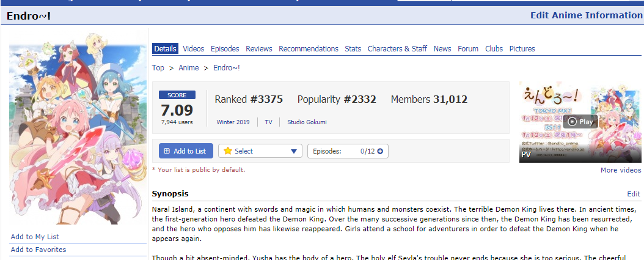Image resolution: width=644 pixels, height=260 pixels.
Task: Click Add to My List sidebar link
Action: 35,237
